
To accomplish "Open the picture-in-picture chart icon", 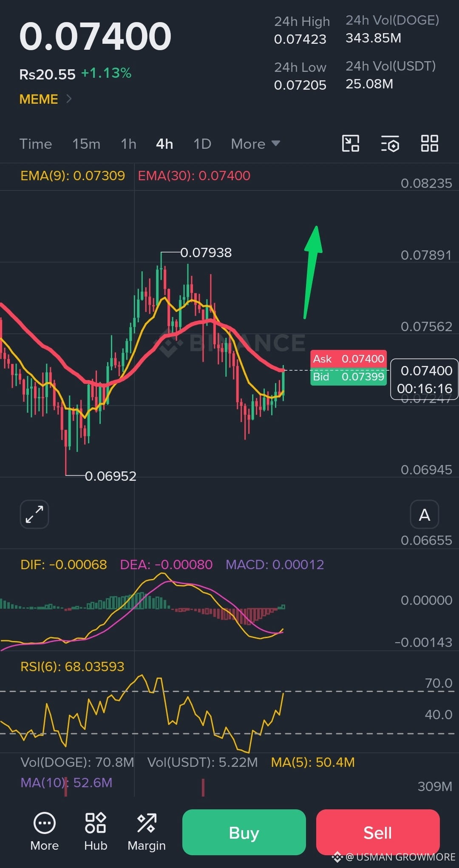I will click(351, 143).
